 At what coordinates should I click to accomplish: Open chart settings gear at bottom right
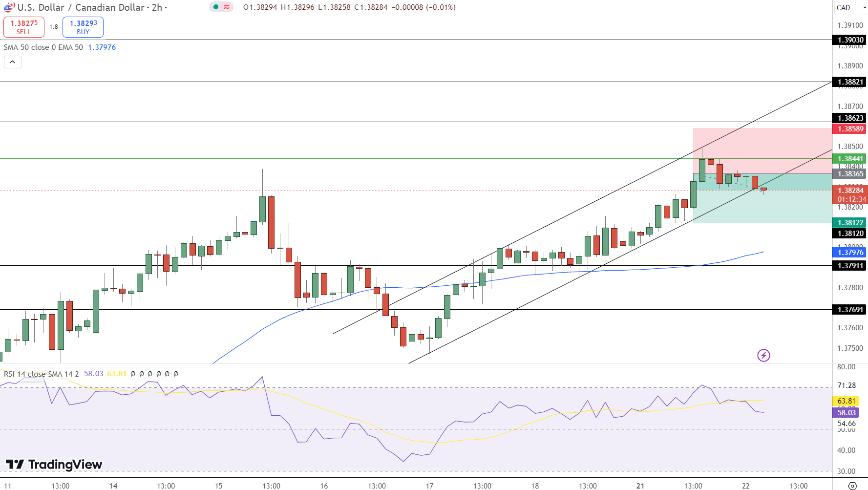tap(852, 486)
